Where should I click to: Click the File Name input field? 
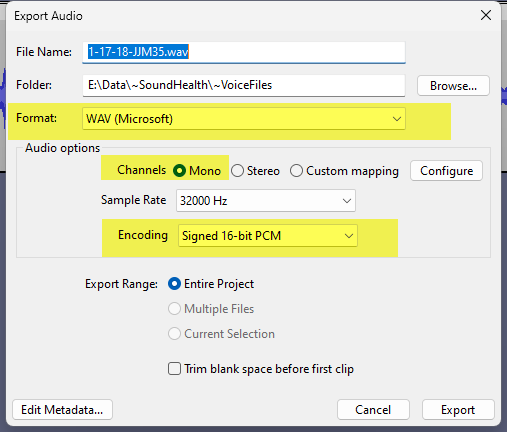point(244,52)
